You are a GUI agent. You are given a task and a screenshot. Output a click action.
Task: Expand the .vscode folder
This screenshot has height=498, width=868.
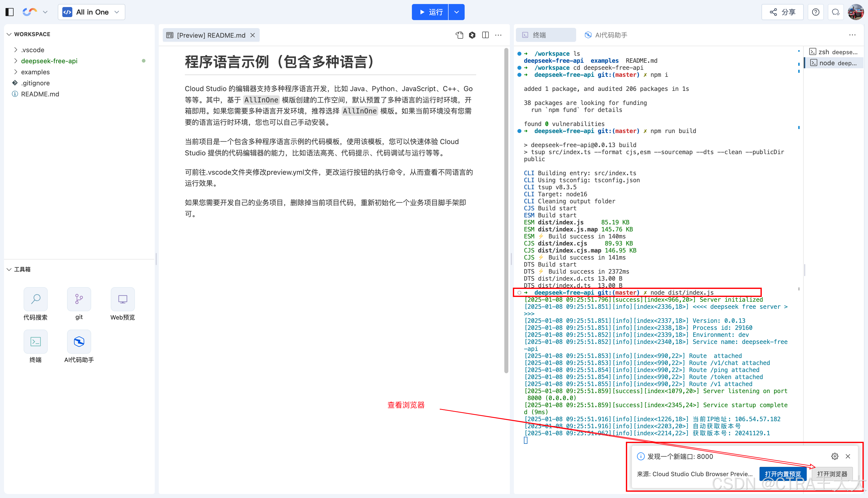coord(32,50)
